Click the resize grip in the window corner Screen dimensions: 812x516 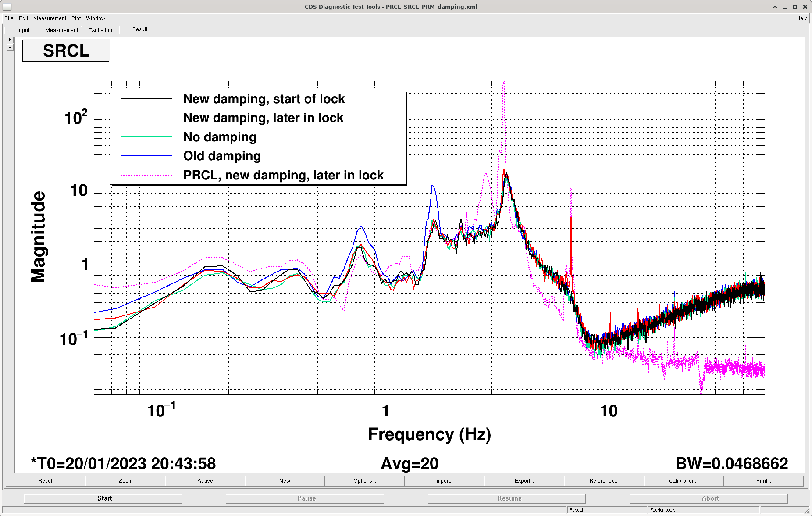[x=807, y=511]
